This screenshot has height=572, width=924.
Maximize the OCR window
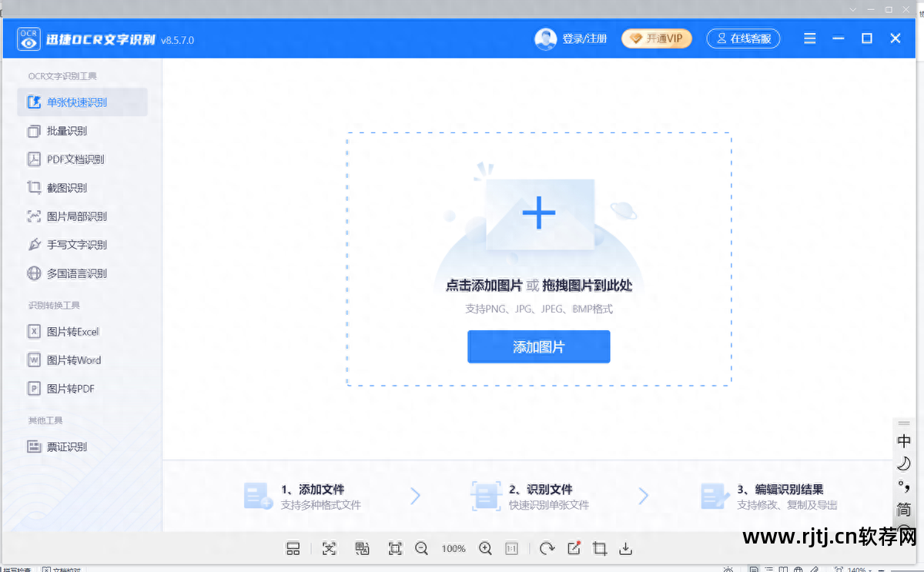[x=866, y=38]
